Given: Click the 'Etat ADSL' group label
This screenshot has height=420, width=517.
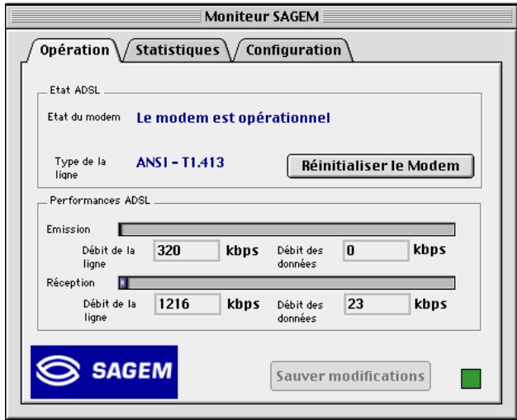Looking at the screenshot, I should (x=74, y=90).
